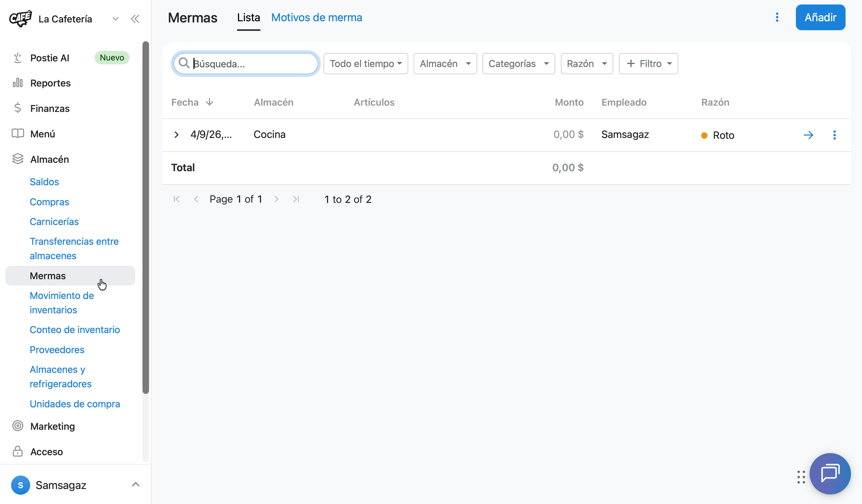This screenshot has height=504, width=862.
Task: Open the Reportes section
Action: [x=70, y=83]
